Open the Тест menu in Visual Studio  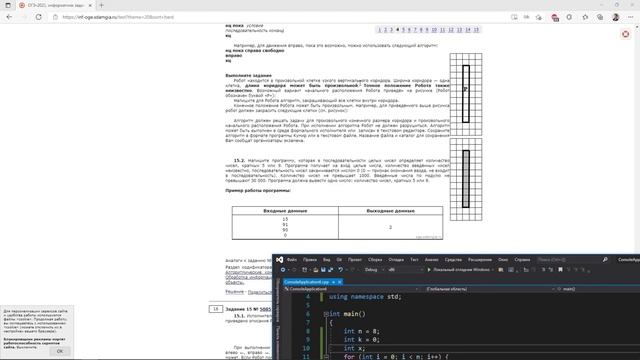[414, 260]
